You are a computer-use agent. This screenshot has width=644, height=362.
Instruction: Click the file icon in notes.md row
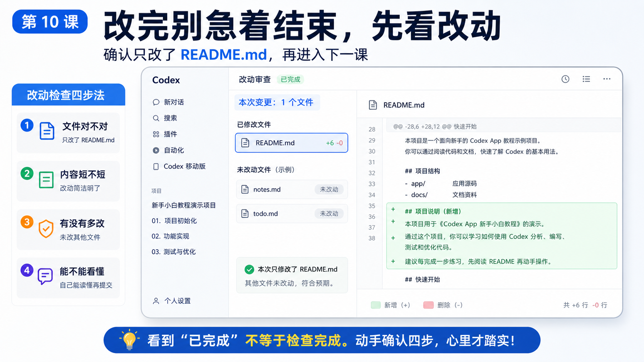point(245,189)
